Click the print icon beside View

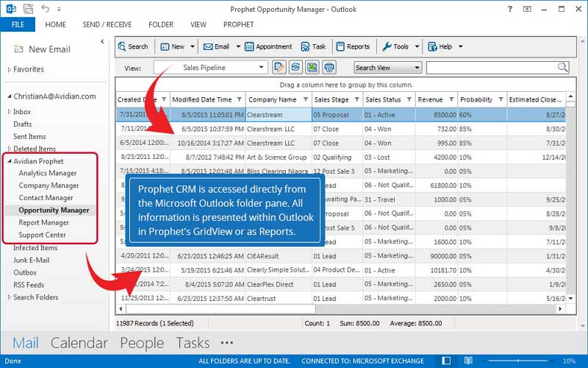click(329, 68)
